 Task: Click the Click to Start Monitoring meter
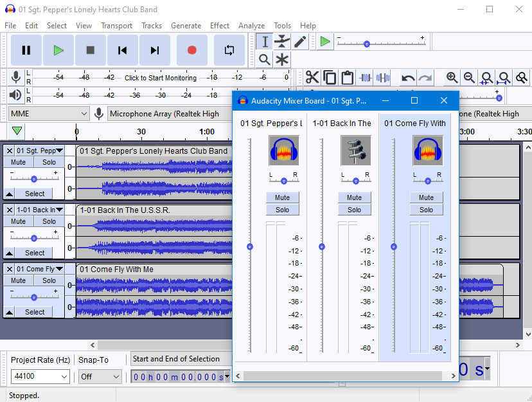(160, 78)
